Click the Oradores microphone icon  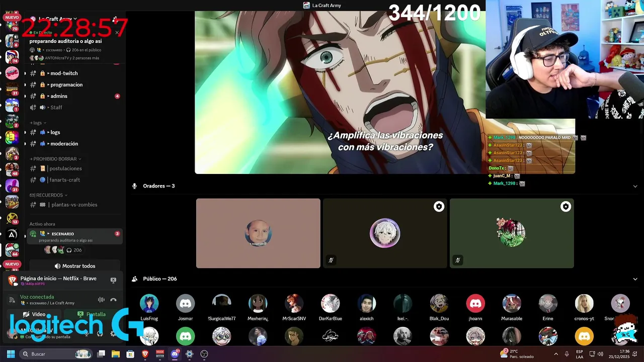coord(134,186)
